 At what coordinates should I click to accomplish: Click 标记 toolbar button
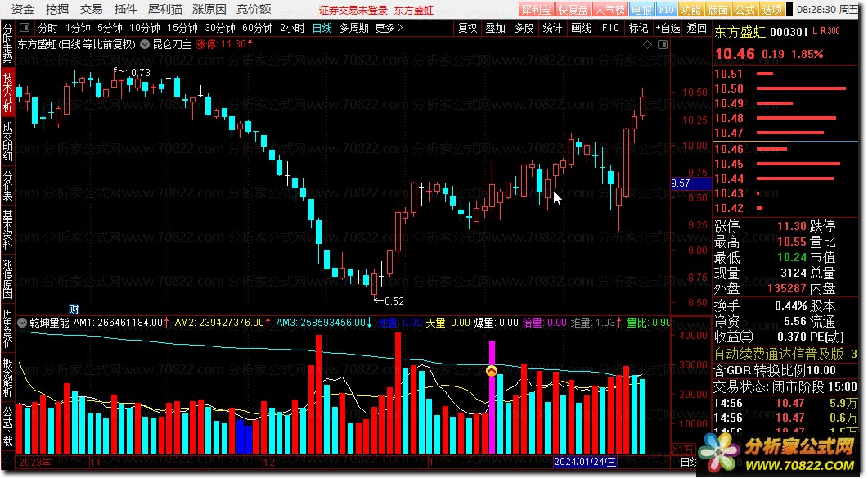click(x=638, y=28)
